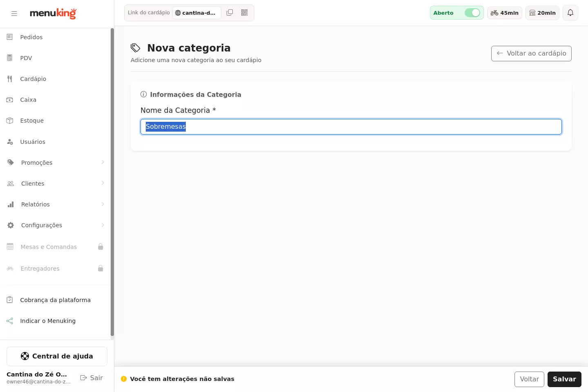The width and height of the screenshot is (588, 392).
Task: Click the Nova categoria tag icon
Action: click(136, 48)
